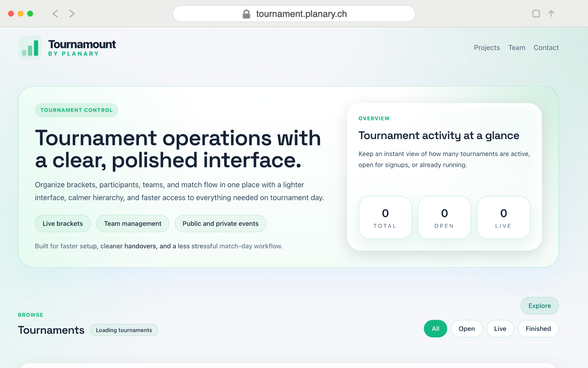The image size is (588, 368).
Task: Open the Team navigation link
Action: [x=517, y=47]
